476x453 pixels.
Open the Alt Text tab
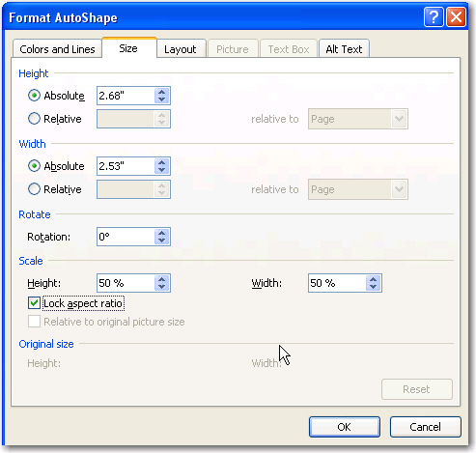point(344,49)
